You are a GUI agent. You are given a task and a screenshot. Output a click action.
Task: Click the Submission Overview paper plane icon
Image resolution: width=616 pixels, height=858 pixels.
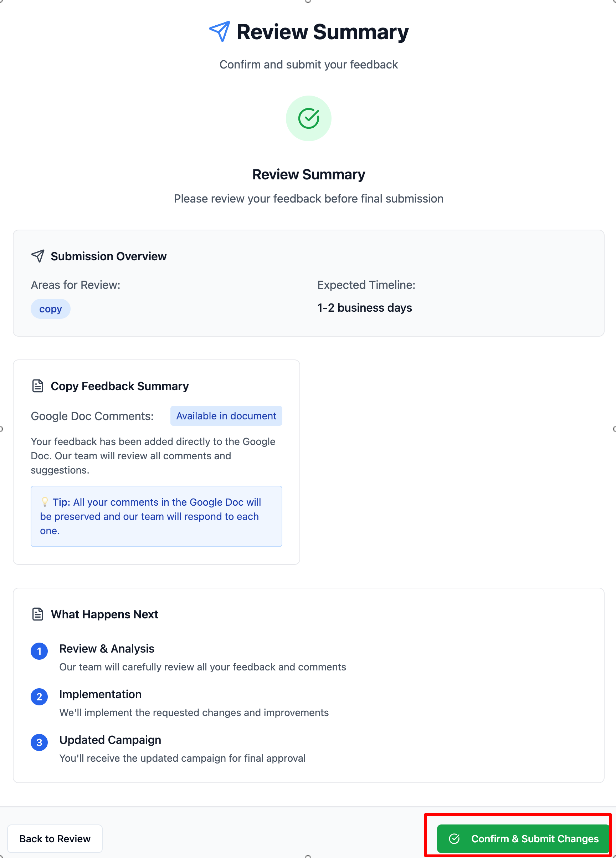click(38, 256)
